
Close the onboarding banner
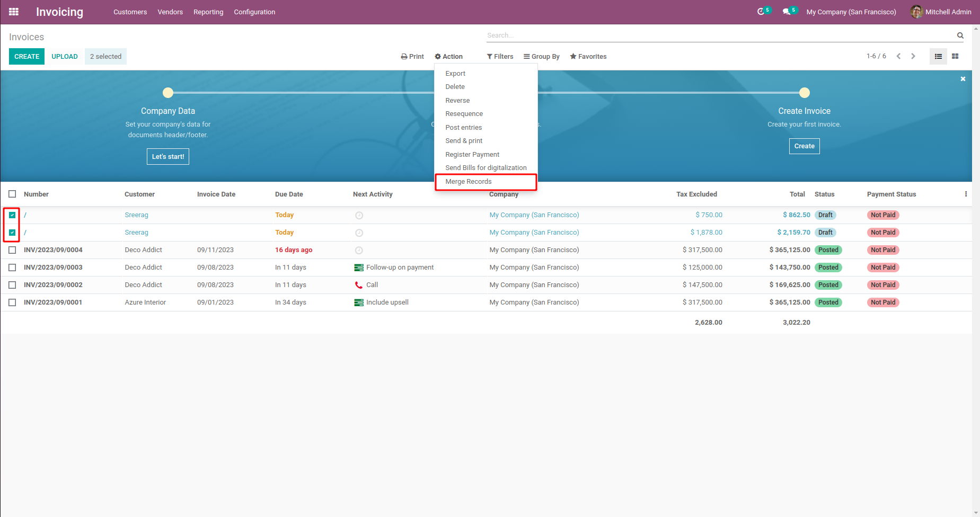963,79
